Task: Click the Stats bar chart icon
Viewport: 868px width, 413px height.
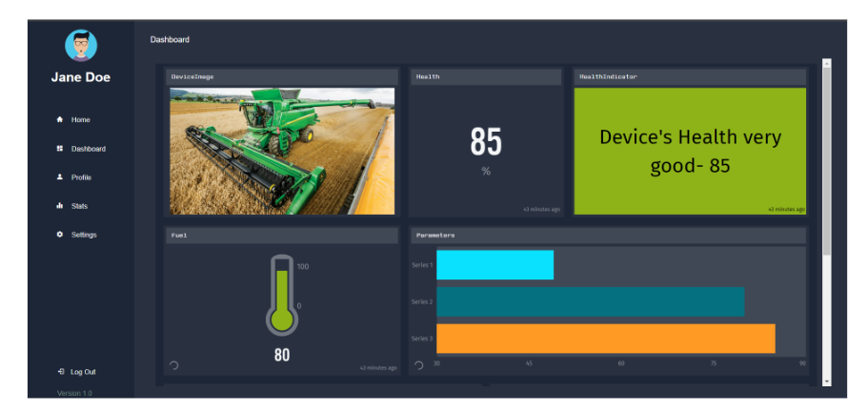Action: pos(59,206)
